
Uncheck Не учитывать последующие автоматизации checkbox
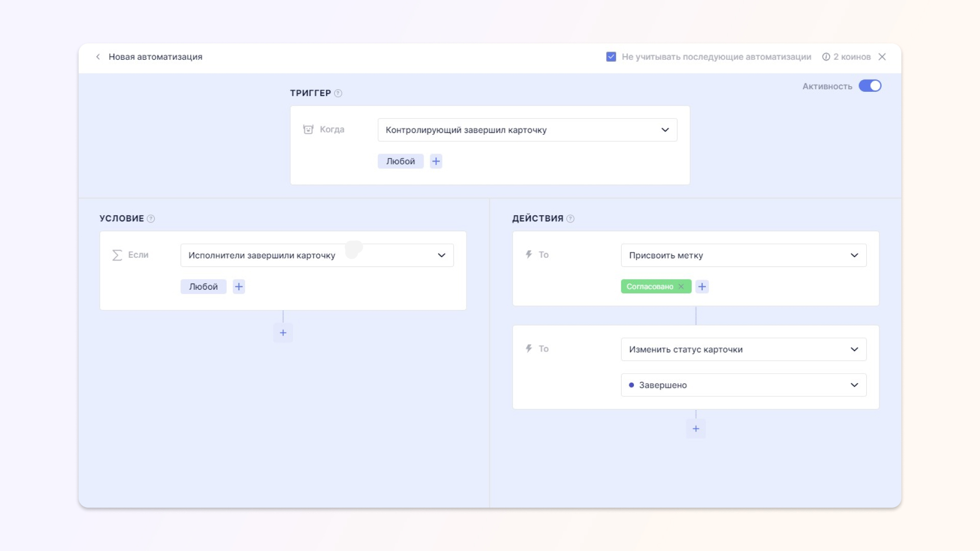611,57
